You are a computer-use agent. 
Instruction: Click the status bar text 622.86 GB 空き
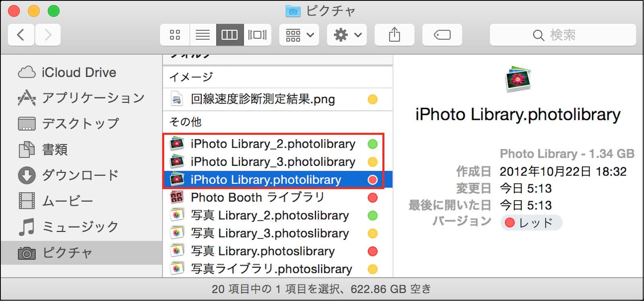coord(391,289)
